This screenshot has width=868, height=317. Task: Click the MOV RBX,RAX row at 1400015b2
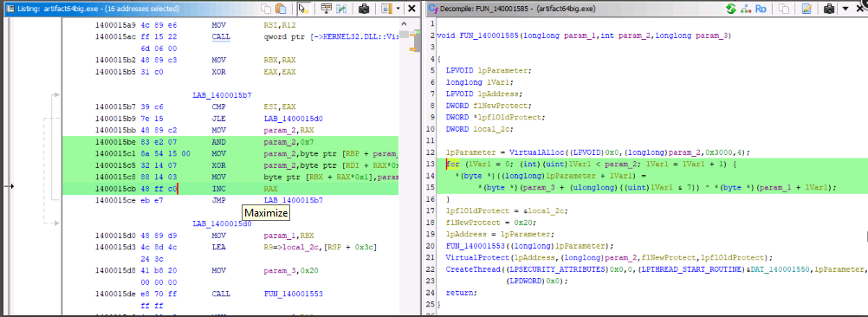pyautogui.click(x=230, y=61)
